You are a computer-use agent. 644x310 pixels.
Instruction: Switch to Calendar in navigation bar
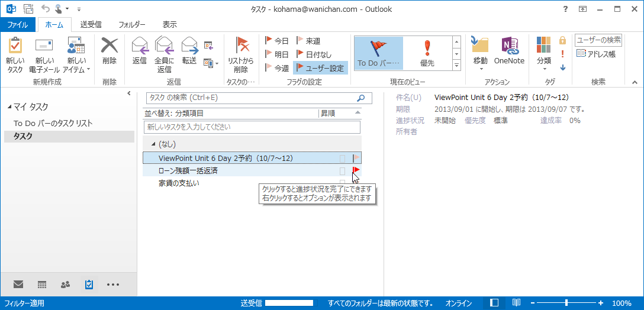pos(41,284)
